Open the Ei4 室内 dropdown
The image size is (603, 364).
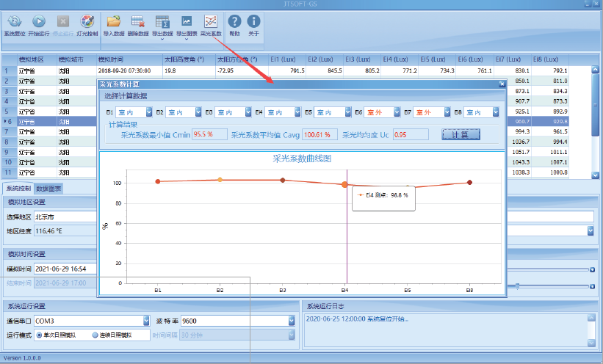tap(297, 112)
